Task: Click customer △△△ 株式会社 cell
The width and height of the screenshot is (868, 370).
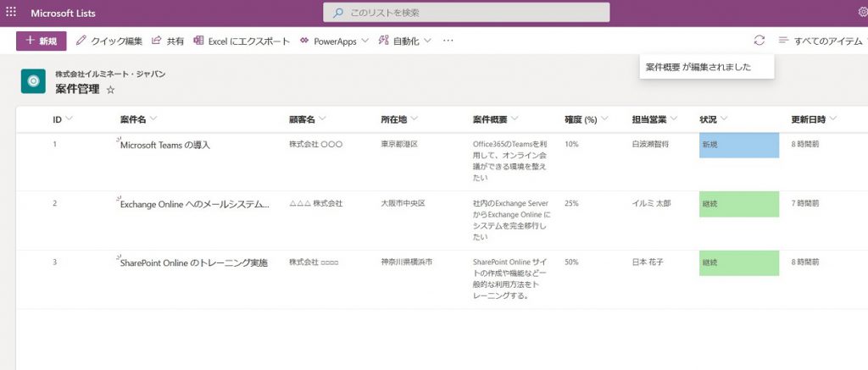Action: pos(315,203)
